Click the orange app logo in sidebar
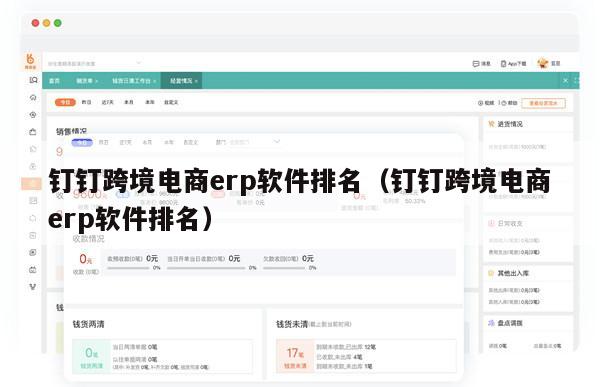 click(x=30, y=61)
